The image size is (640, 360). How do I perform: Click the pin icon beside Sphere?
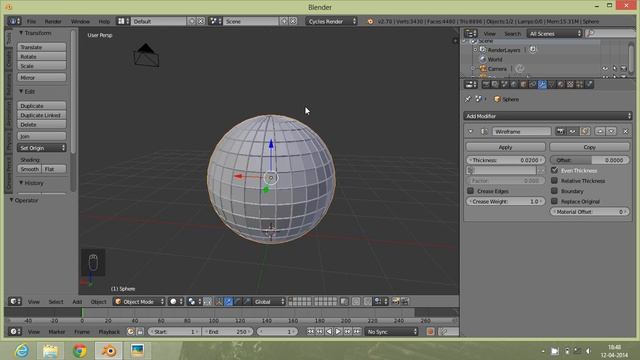468,99
